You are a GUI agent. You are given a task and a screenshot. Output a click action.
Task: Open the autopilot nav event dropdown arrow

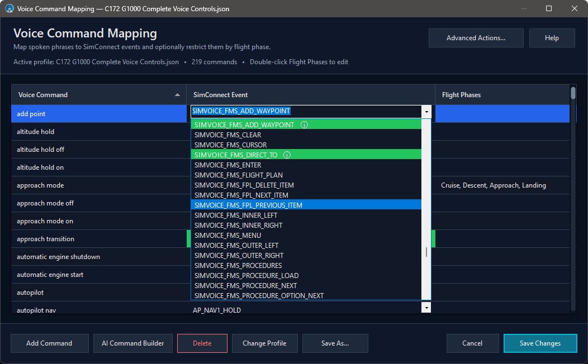click(x=426, y=308)
